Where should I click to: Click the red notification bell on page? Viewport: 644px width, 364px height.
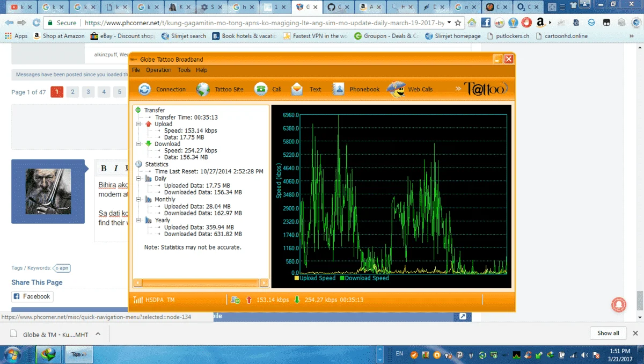[x=618, y=304]
